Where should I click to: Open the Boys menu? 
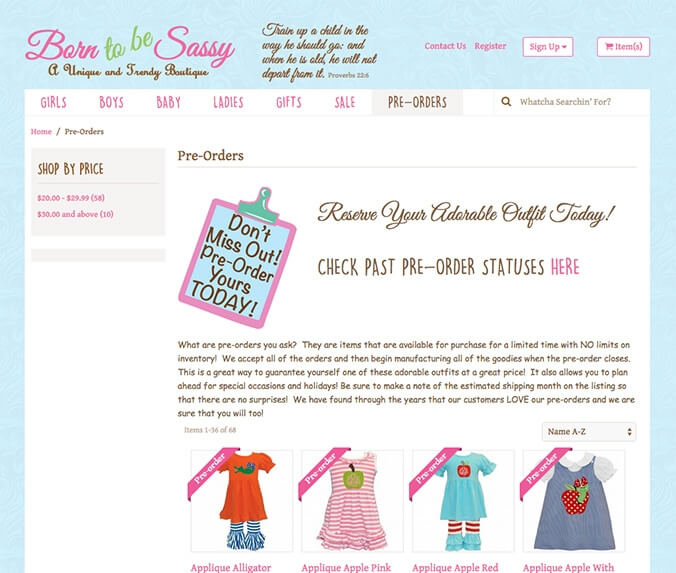(x=111, y=102)
